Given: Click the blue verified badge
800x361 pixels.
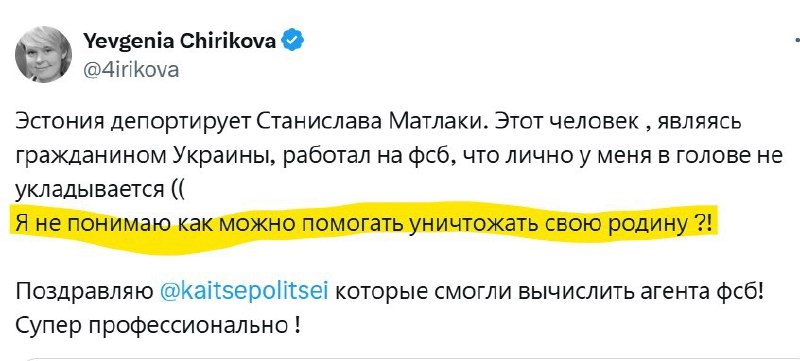Looking at the screenshot, I should pos(293,40).
